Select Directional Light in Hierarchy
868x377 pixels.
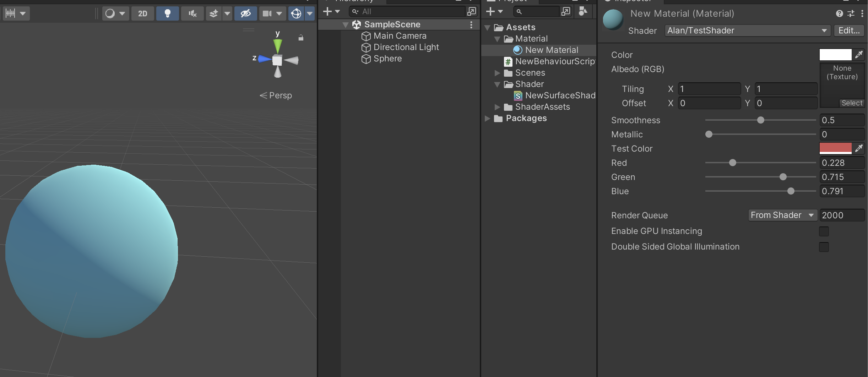click(406, 47)
